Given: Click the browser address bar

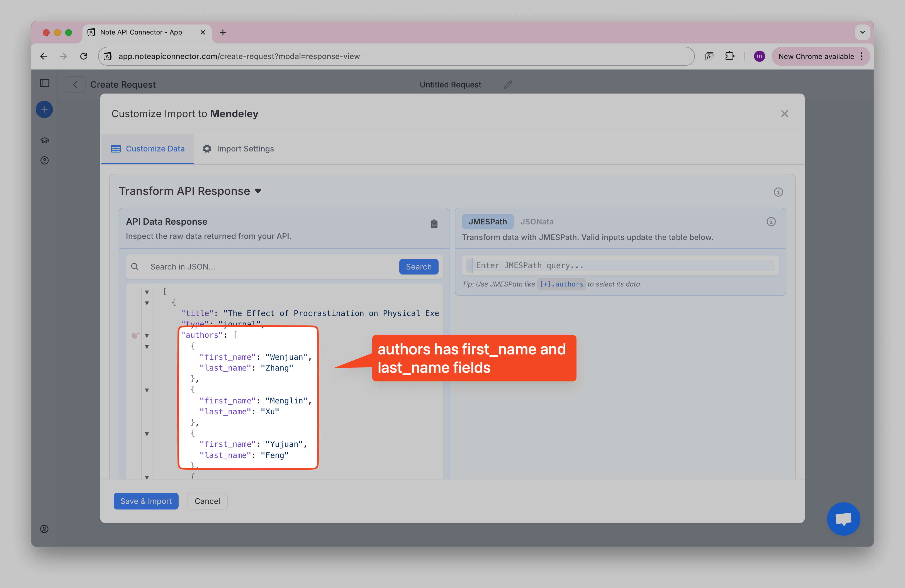Looking at the screenshot, I should 396,57.
